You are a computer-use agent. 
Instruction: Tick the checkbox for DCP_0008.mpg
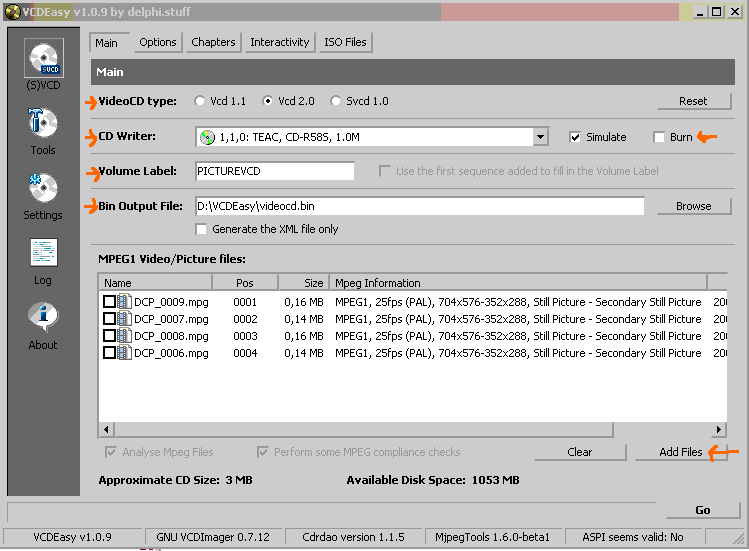click(109, 336)
